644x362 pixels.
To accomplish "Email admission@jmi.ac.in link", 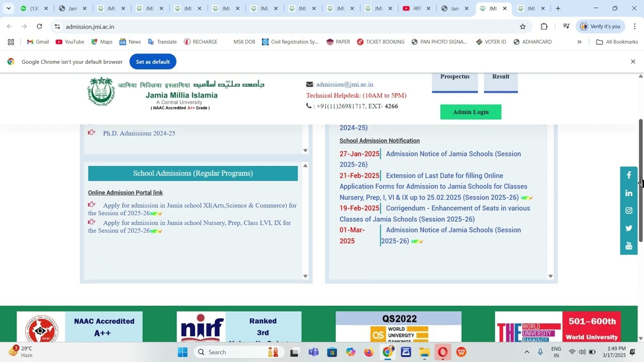I will pyautogui.click(x=345, y=84).
